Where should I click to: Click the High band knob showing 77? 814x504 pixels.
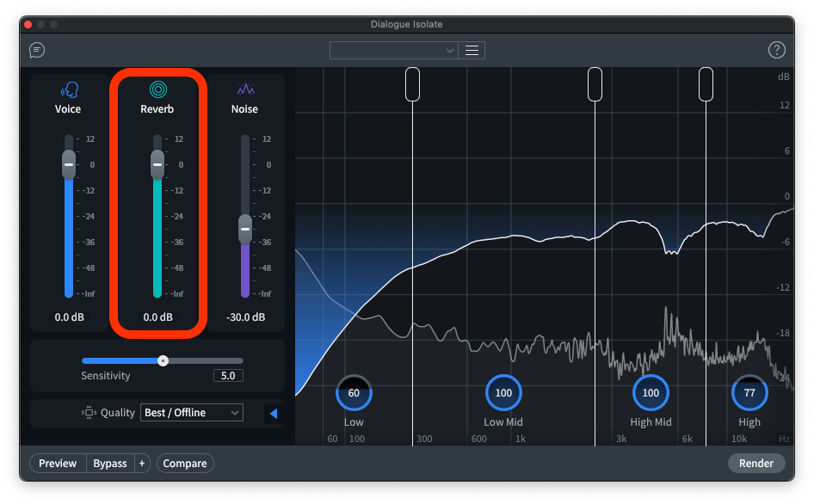(x=749, y=393)
